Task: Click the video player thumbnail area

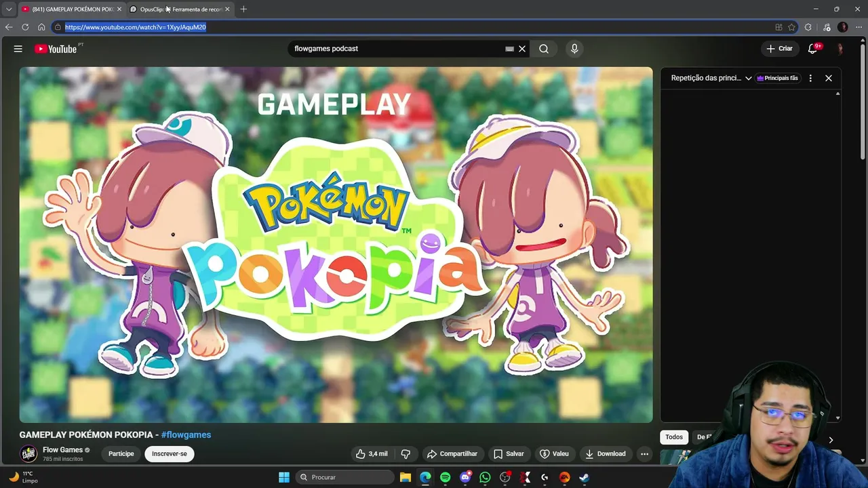Action: pyautogui.click(x=336, y=245)
